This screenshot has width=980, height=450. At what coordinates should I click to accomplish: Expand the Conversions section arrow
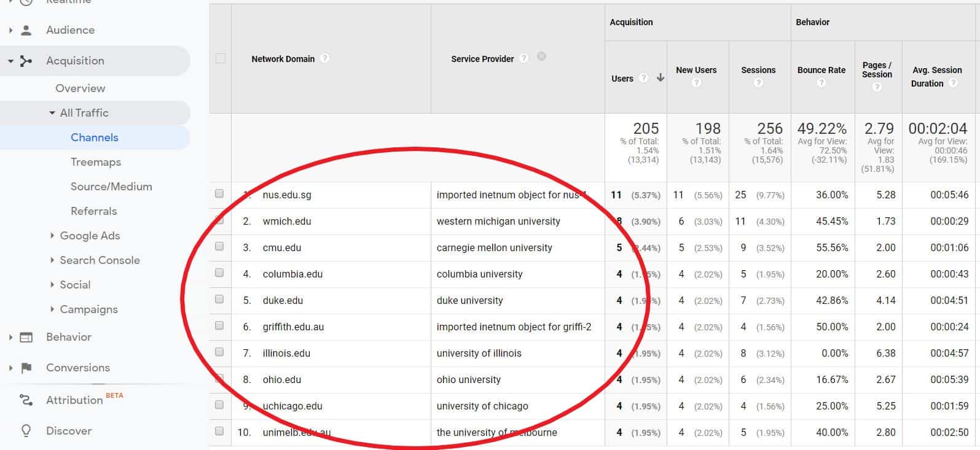pyautogui.click(x=10, y=368)
